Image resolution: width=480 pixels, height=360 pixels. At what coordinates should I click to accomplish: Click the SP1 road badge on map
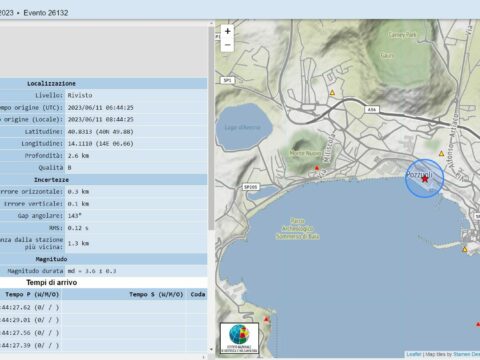tap(227, 80)
